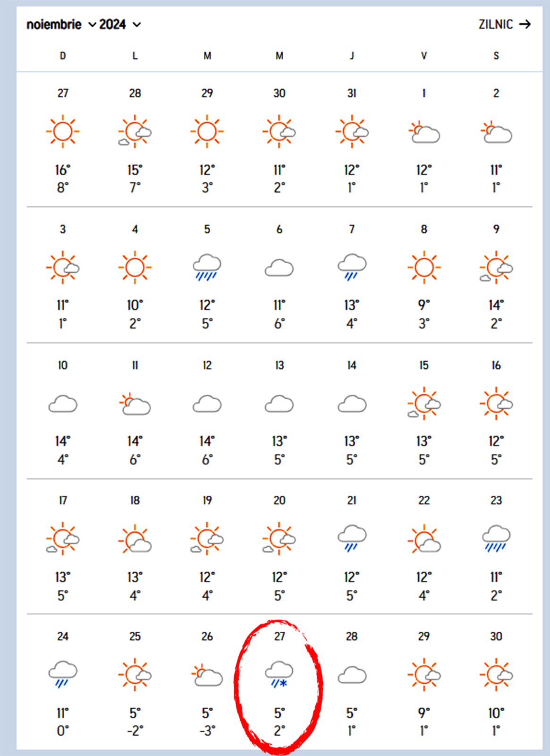The height and width of the screenshot is (756, 550).
Task: Click the cloudy icon on day 28 November
Action: click(x=352, y=675)
